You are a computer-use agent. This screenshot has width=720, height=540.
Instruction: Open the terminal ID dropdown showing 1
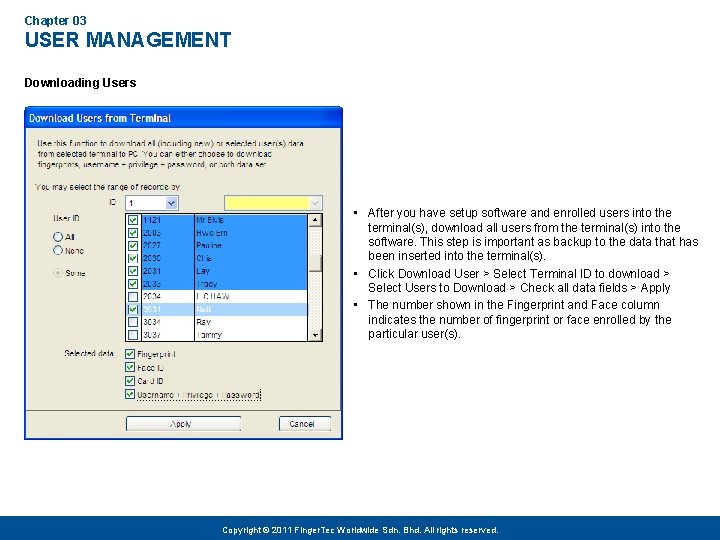click(171, 203)
